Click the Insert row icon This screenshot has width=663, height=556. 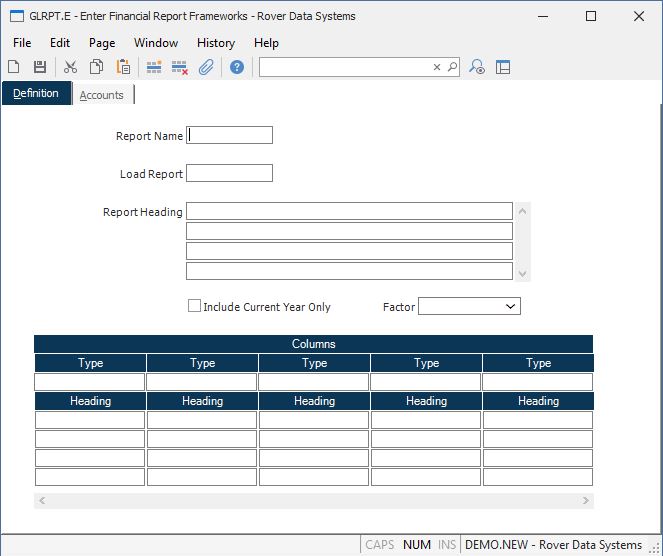(x=154, y=67)
